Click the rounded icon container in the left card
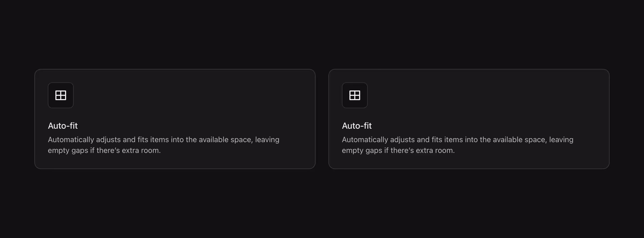This screenshot has height=238, width=644. coord(60,95)
